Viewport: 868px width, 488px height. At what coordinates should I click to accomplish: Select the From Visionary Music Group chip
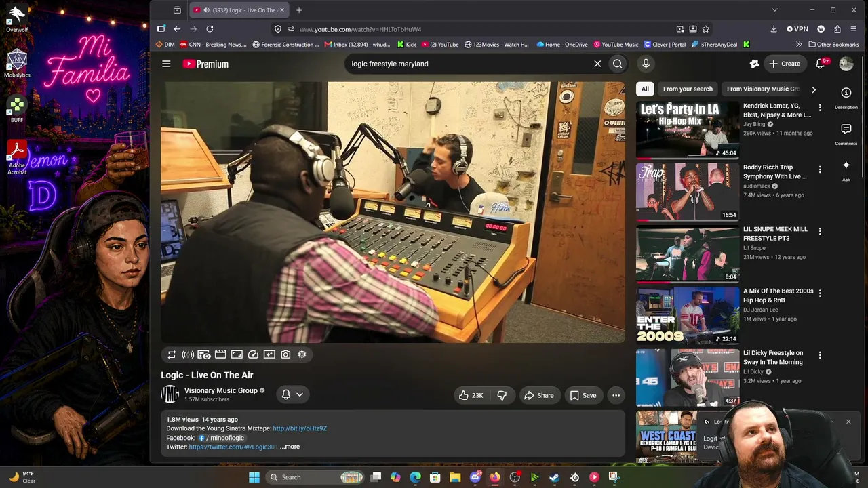(x=764, y=89)
